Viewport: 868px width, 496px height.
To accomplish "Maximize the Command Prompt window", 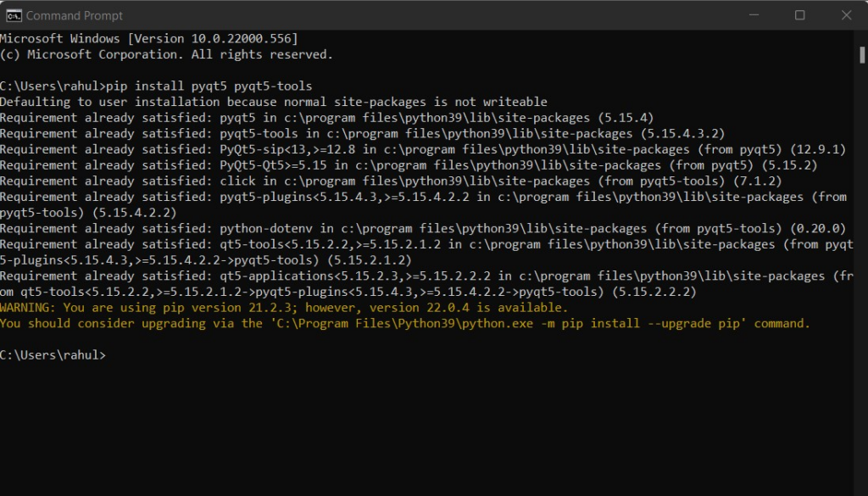I will click(x=799, y=15).
